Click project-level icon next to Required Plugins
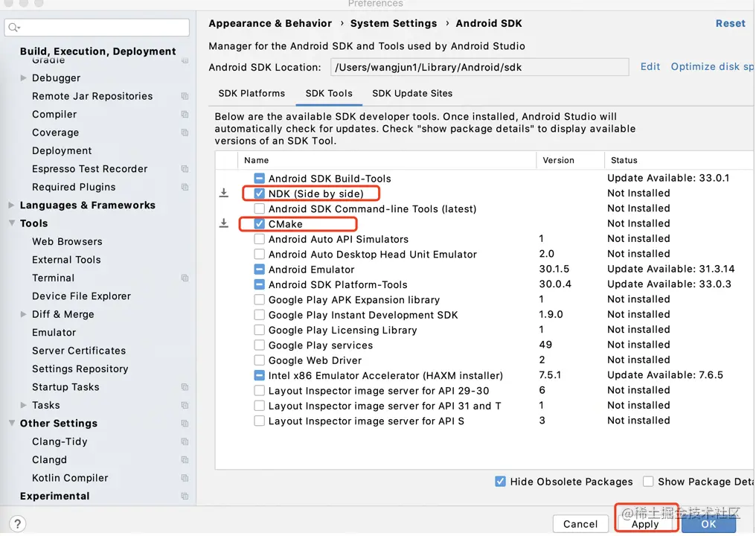This screenshot has width=756, height=536. point(185,187)
